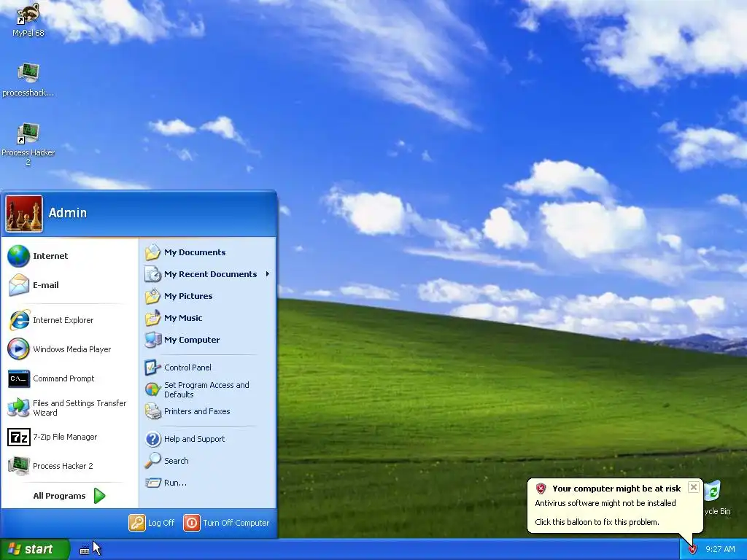Click the My Pictures folder icon

tap(153, 296)
